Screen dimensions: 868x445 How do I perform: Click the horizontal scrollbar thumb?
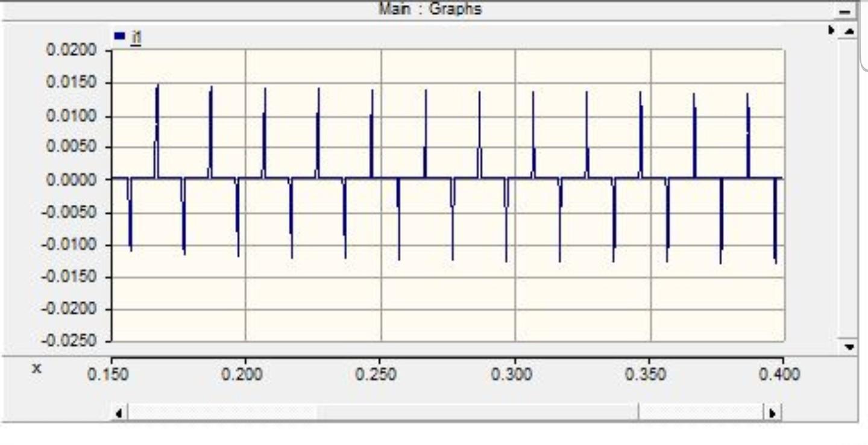tap(476, 412)
